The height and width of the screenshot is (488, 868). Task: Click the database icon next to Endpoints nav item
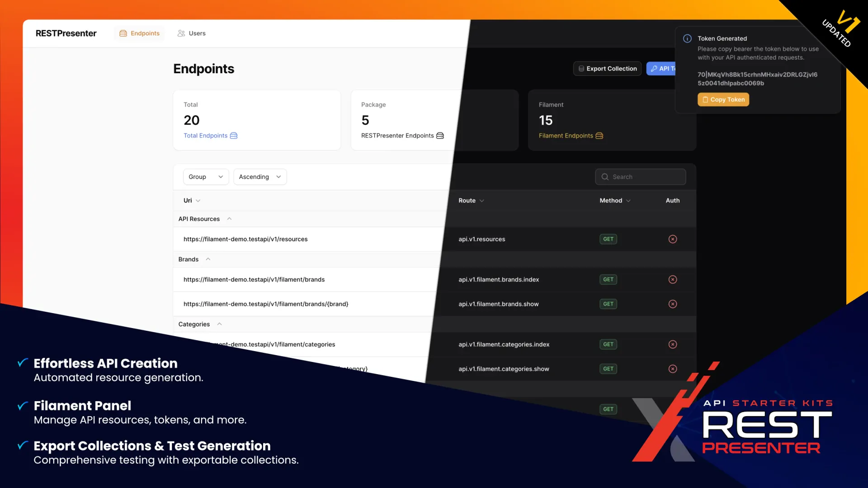tap(123, 33)
